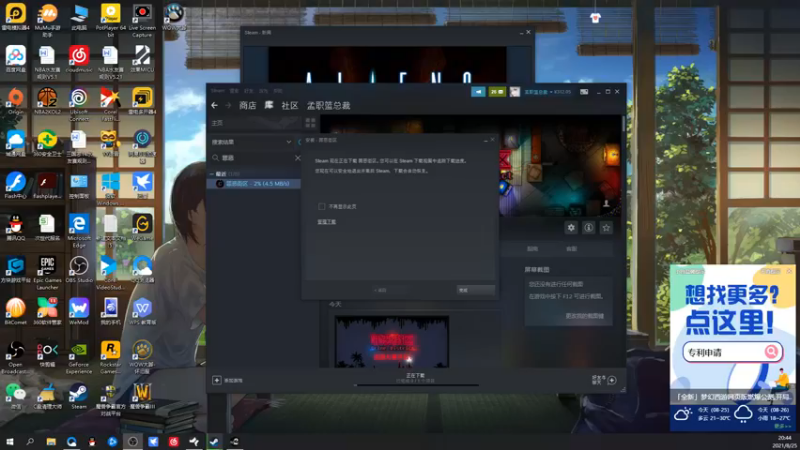Open Windows Start menu

point(10,441)
